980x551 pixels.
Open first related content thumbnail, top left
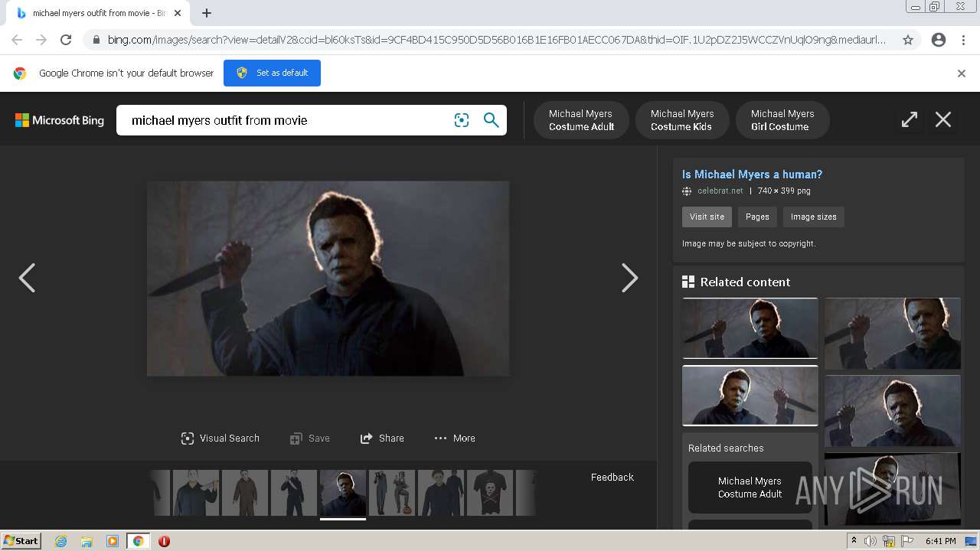tap(750, 328)
